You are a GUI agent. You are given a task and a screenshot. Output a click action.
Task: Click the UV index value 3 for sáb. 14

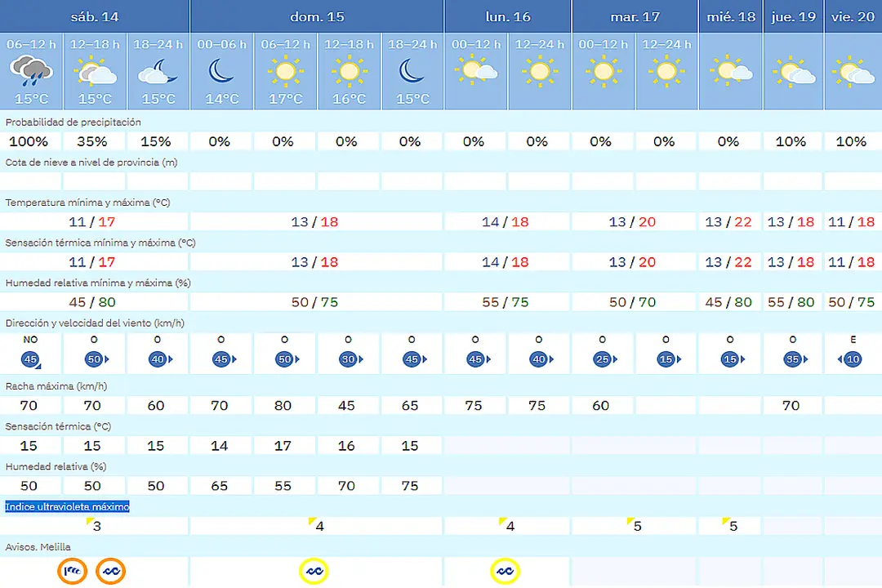96,526
